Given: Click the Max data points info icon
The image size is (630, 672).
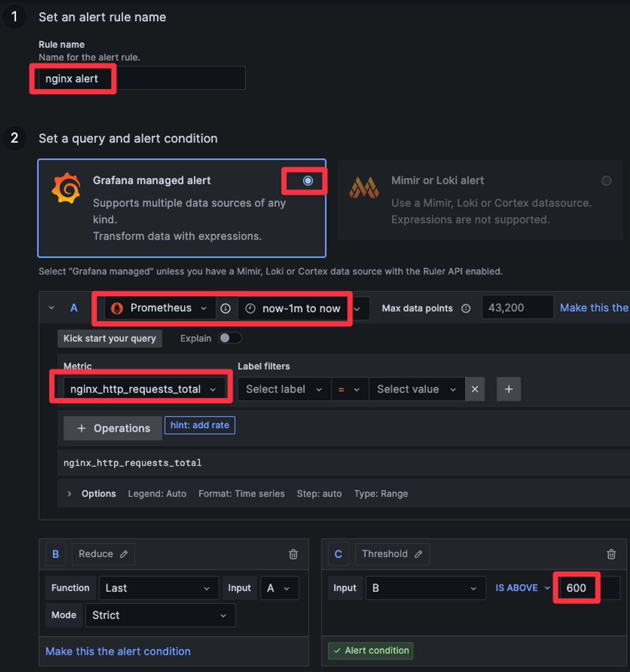Looking at the screenshot, I should [466, 308].
